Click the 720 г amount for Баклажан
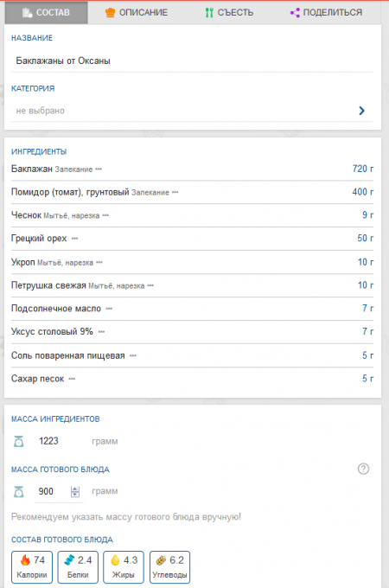The height and width of the screenshot is (588, 389). [x=363, y=169]
